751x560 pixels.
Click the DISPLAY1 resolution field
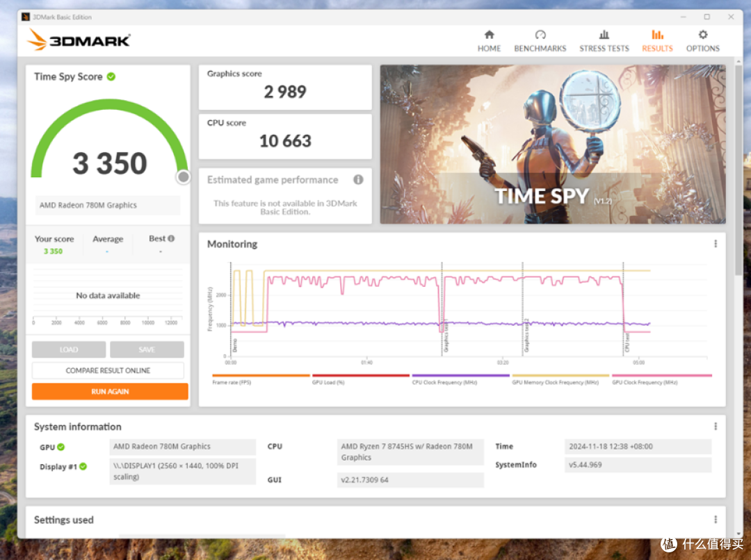pos(182,471)
